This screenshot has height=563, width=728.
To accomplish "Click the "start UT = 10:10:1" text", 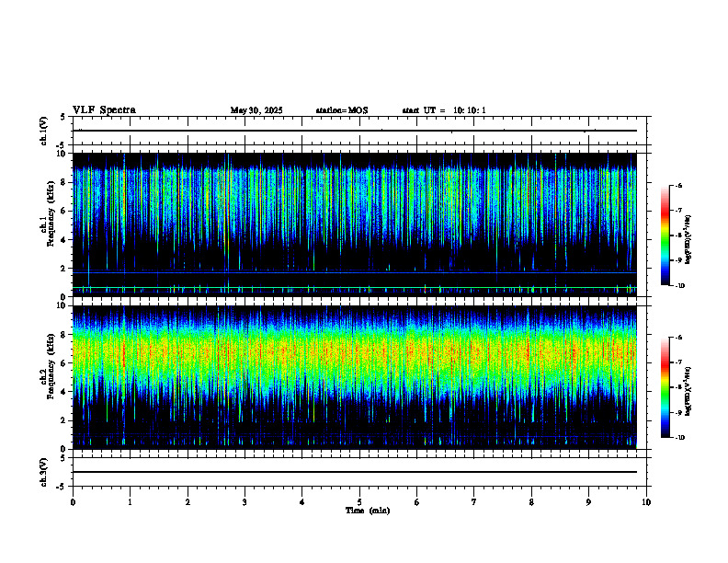I will [444, 110].
